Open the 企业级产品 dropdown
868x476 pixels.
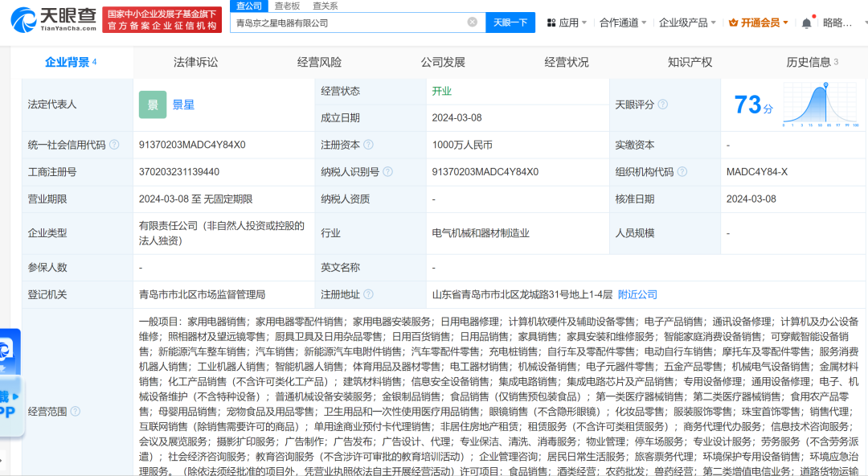tap(688, 23)
